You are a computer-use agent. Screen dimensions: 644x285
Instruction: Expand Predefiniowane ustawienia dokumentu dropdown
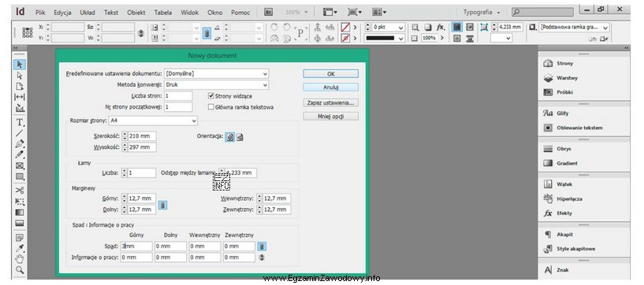pyautogui.click(x=217, y=73)
